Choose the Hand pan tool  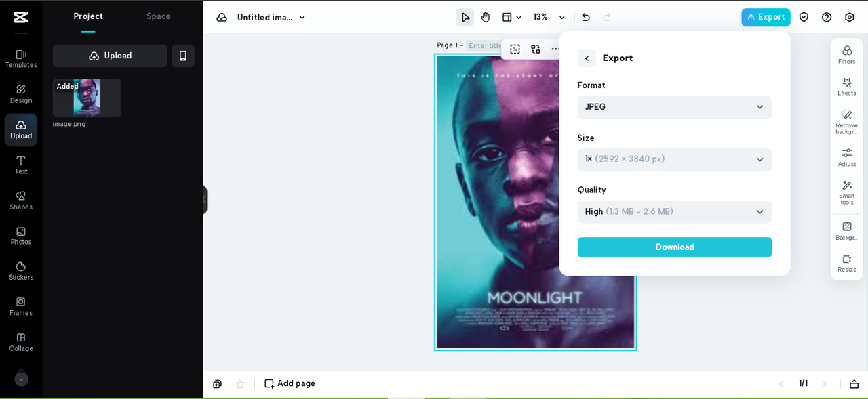[486, 17]
